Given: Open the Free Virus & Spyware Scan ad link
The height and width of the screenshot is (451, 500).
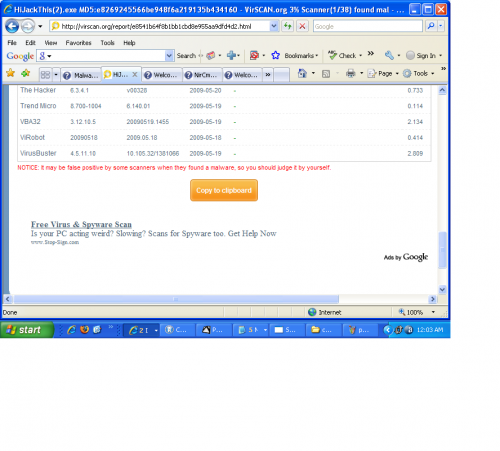Looking at the screenshot, I should click(81, 224).
